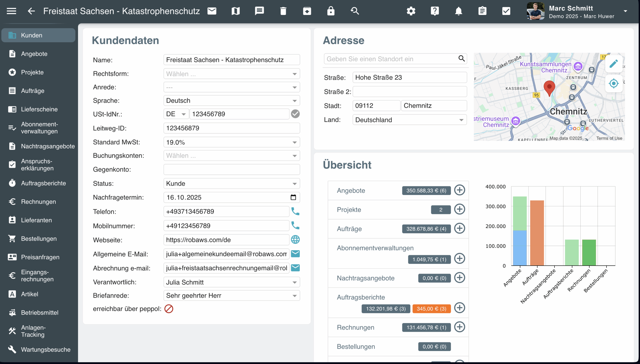Toggle the peppol reachability indicator

[169, 309]
